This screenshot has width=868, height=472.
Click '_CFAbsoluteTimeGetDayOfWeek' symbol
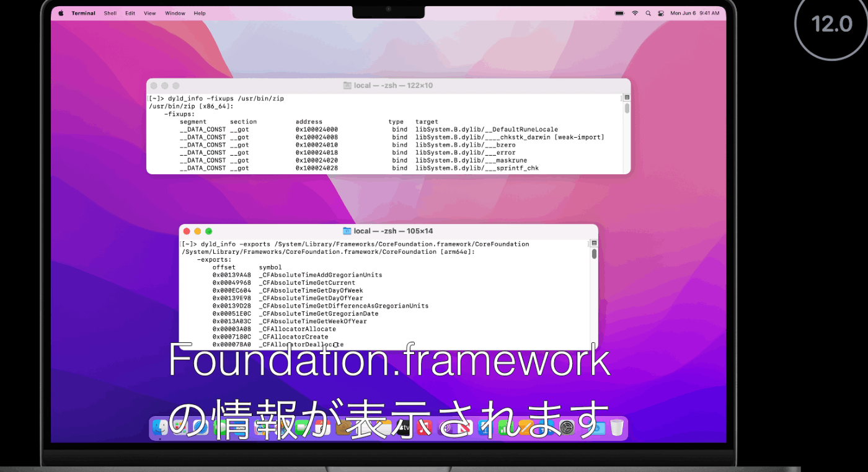(x=311, y=290)
